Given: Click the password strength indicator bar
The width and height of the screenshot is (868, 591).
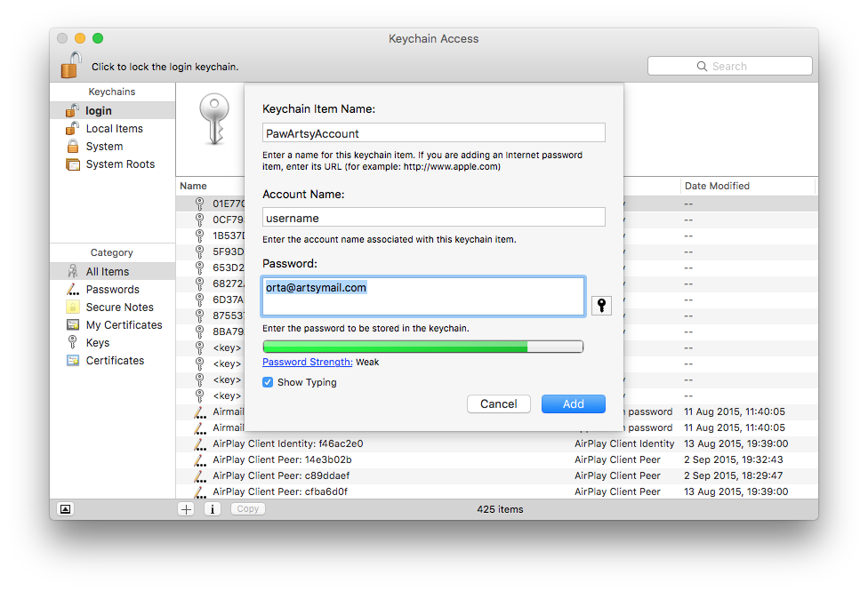Looking at the screenshot, I should (423, 347).
